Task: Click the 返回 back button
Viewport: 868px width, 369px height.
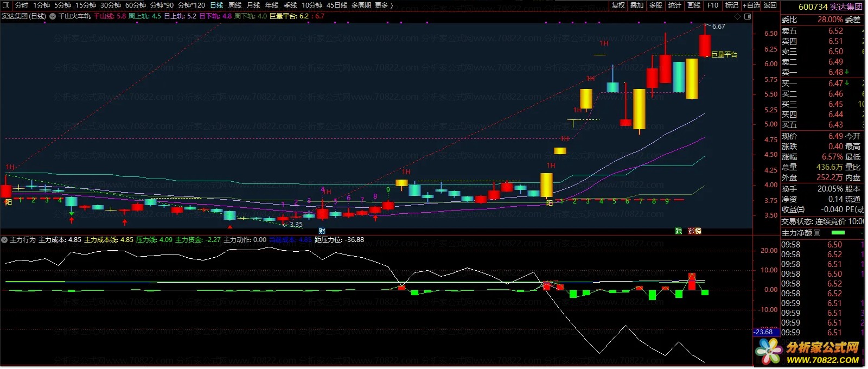Action: tap(770, 5)
